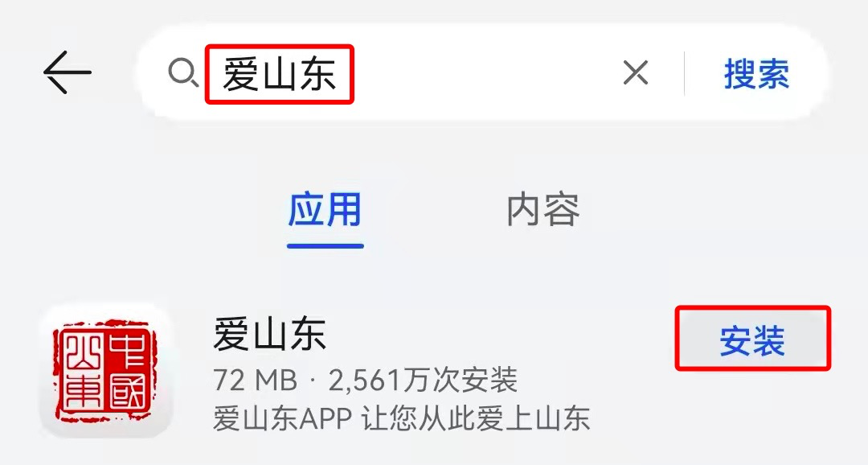
Task: Click the magnifier icon in search bar
Action: [183, 72]
